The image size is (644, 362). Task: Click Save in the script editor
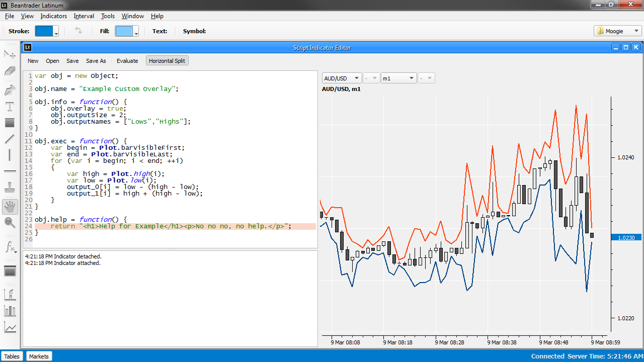72,61
